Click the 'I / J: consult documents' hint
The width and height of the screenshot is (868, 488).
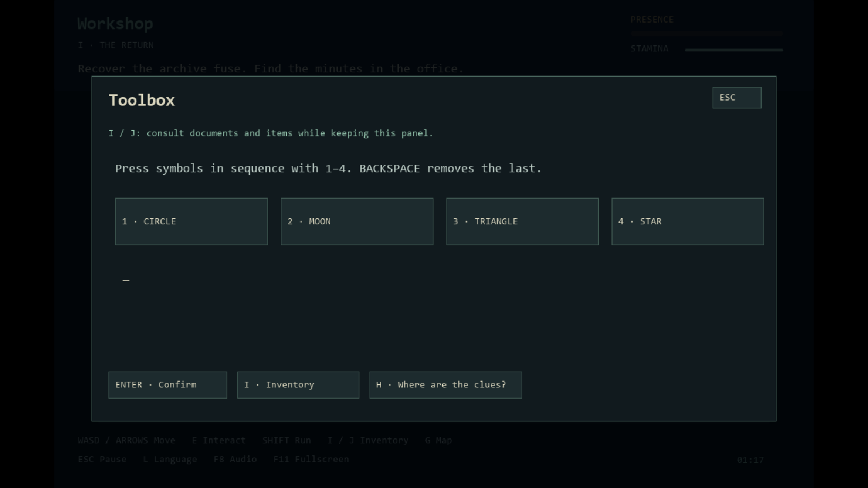click(271, 133)
